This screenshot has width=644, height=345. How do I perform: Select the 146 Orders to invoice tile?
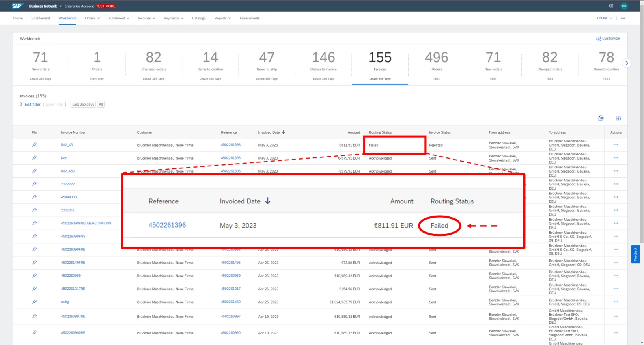coord(323,65)
